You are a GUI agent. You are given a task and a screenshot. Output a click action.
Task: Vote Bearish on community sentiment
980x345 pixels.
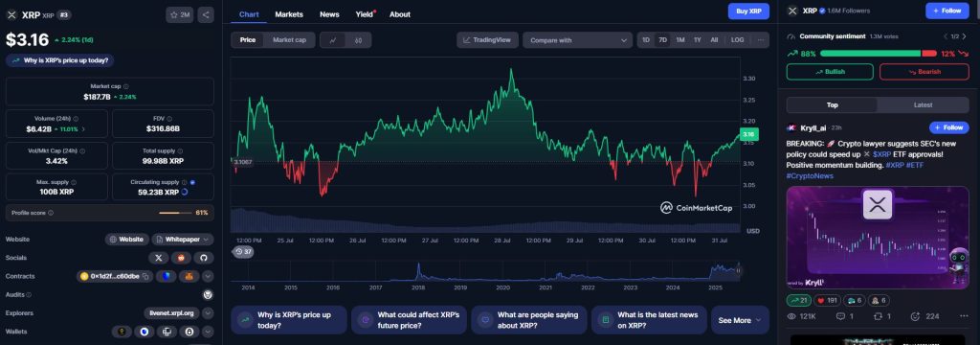click(x=924, y=71)
